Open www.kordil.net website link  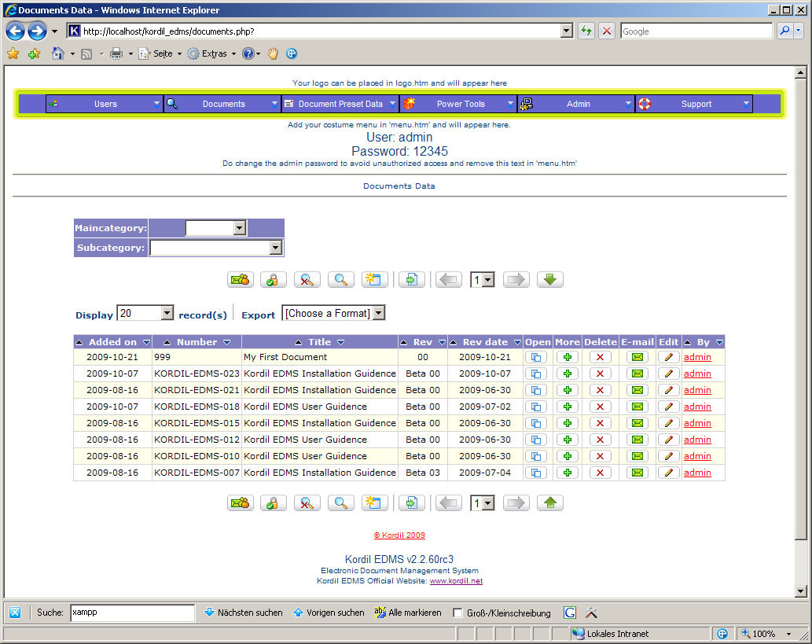(x=456, y=581)
